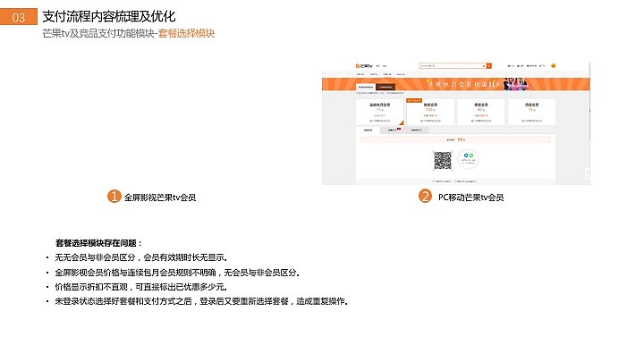Viewport: 644px width, 362px height.
Task: Click the blue Alipay icon beside QR code
Action: coord(466,156)
